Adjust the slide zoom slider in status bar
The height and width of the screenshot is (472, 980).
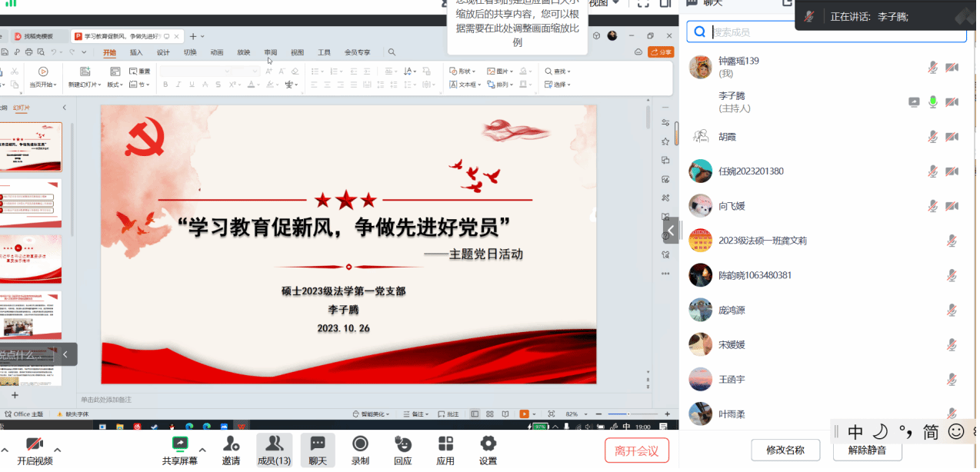click(x=629, y=414)
